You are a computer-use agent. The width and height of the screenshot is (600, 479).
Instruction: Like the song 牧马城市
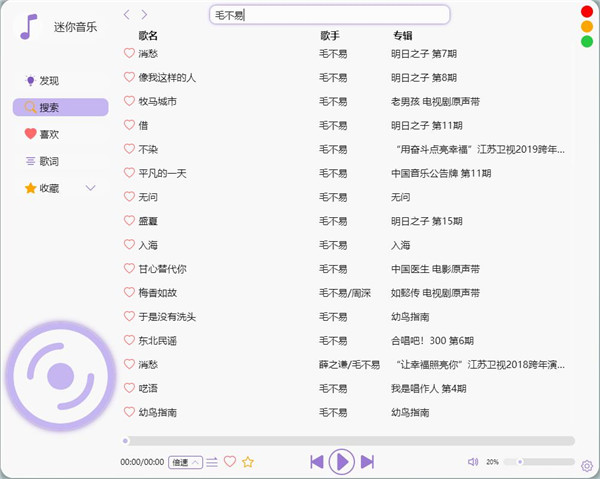tap(129, 101)
